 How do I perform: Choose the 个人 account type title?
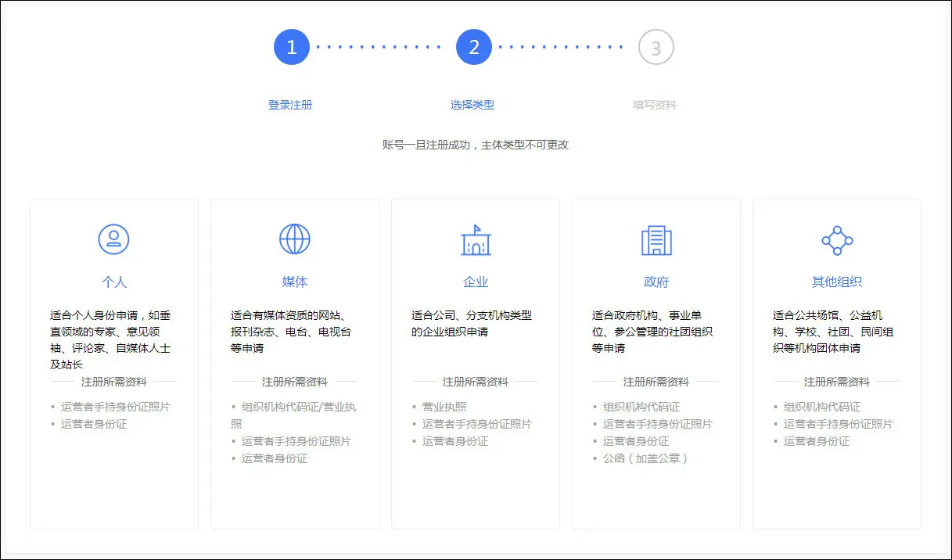pos(114,282)
